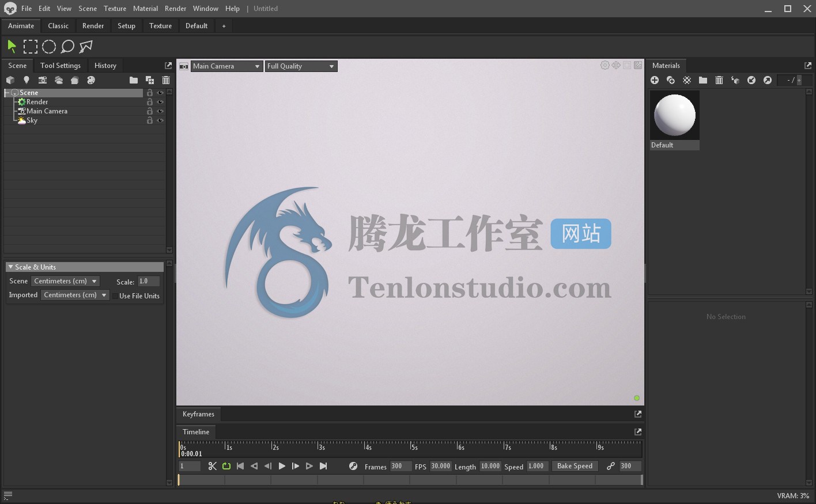Open the Render menu
This screenshot has width=816, height=504.
[x=175, y=9]
